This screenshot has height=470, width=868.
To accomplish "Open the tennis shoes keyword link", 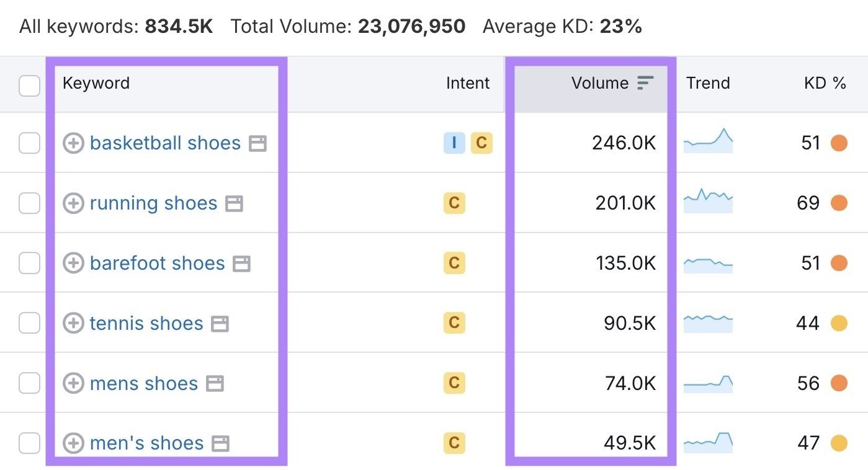I will point(146,324).
